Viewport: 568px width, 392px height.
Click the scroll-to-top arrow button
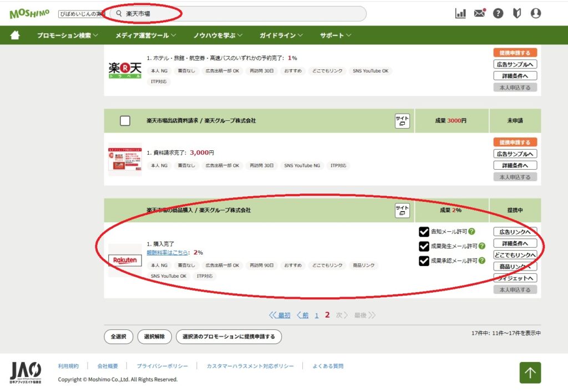tap(530, 373)
